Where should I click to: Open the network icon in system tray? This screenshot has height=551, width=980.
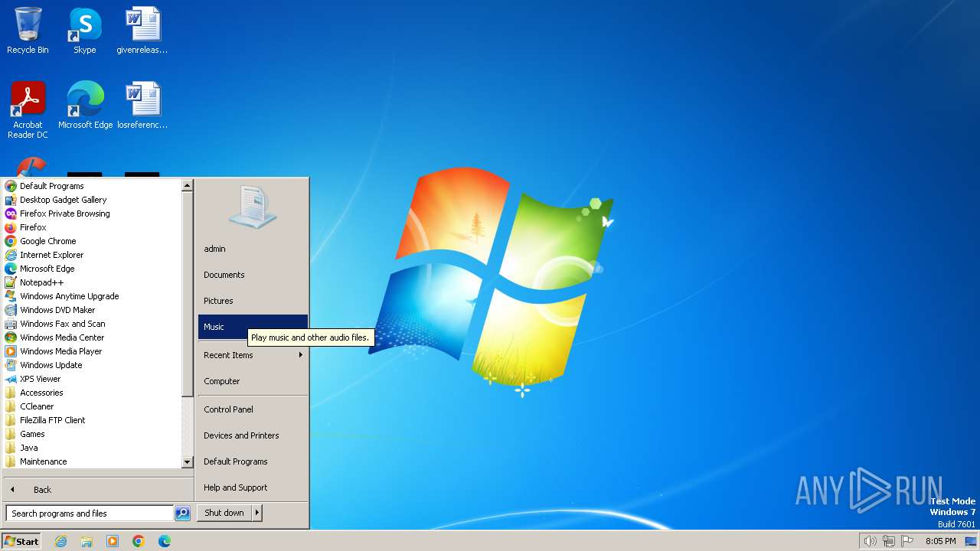point(889,541)
